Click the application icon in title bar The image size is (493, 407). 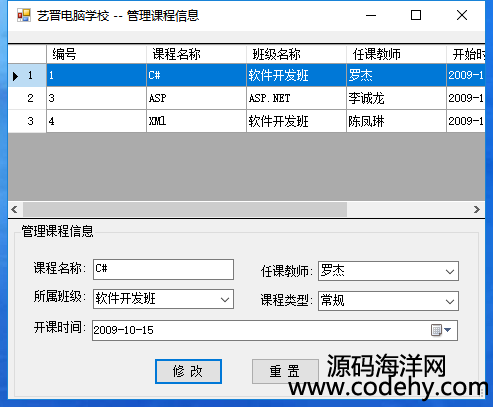[x=24, y=15]
